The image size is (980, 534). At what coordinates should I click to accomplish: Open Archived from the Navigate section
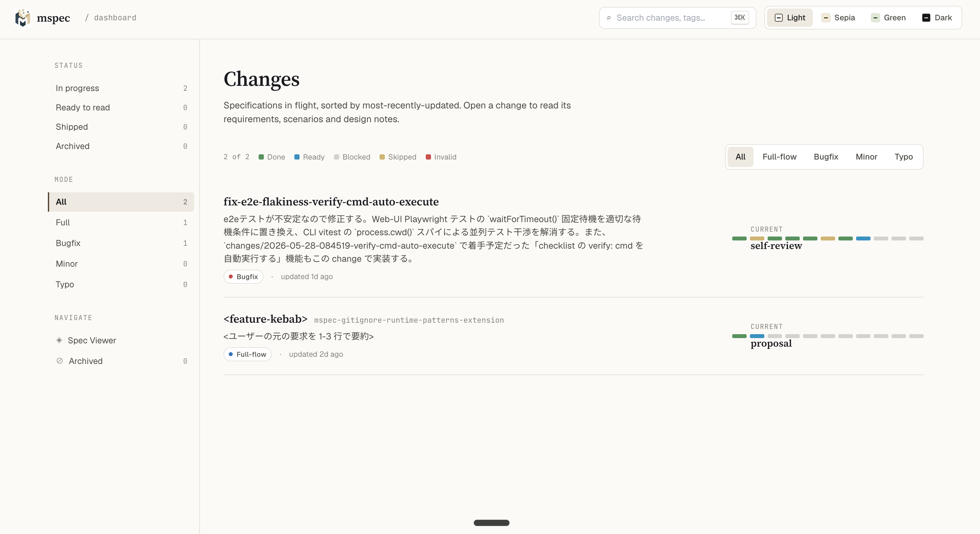click(121, 361)
